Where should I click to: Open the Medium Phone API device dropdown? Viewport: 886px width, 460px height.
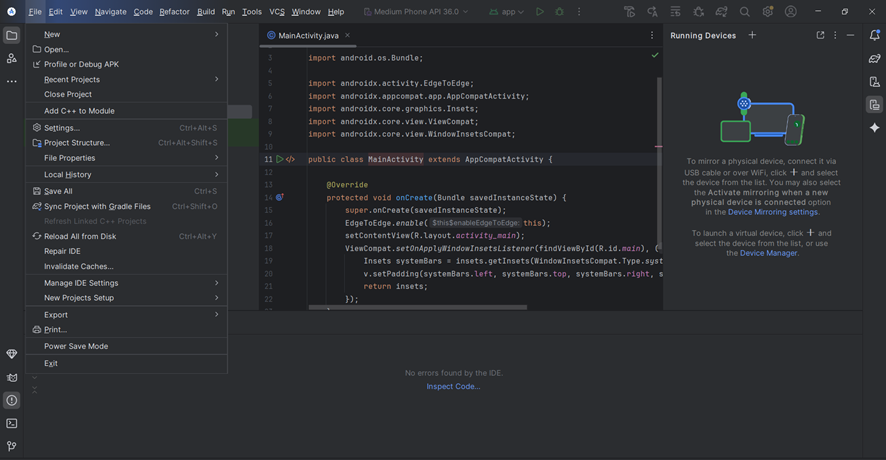(415, 12)
